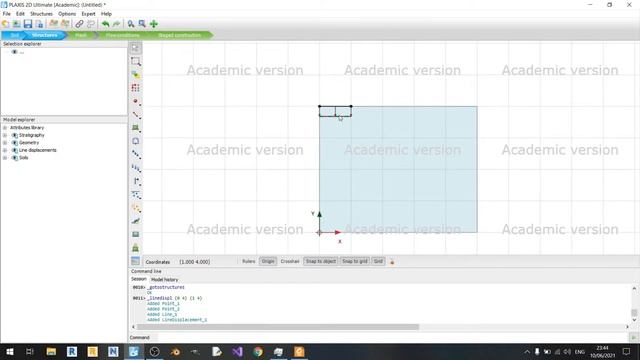Select the arrow selection tool in side toolbar
This screenshot has width=640, height=360.
136,48
